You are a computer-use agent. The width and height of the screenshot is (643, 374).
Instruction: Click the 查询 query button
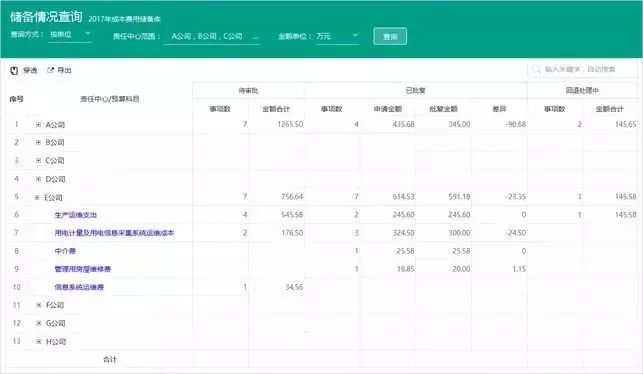390,36
